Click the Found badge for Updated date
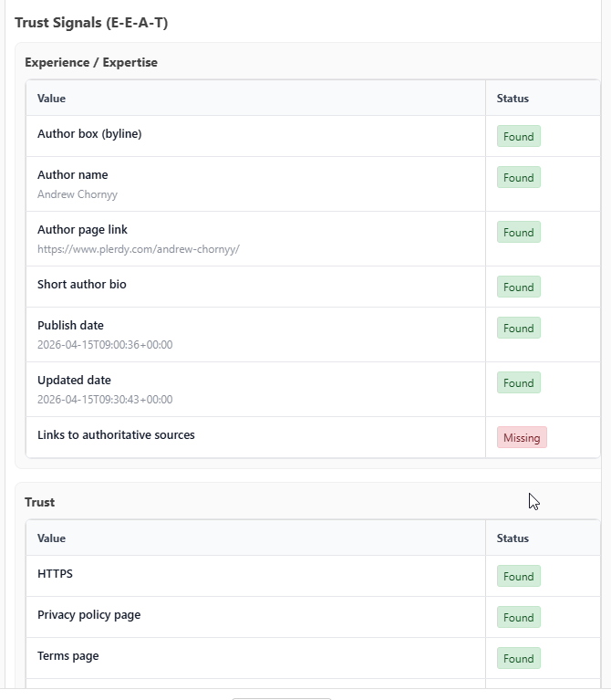 click(x=518, y=383)
